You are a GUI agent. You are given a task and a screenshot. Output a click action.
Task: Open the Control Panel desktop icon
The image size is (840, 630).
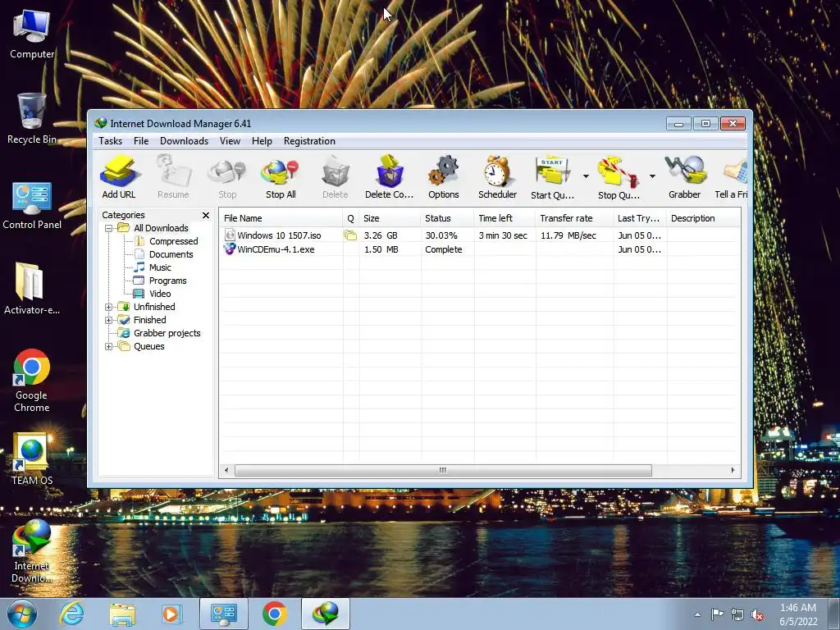pyautogui.click(x=32, y=206)
